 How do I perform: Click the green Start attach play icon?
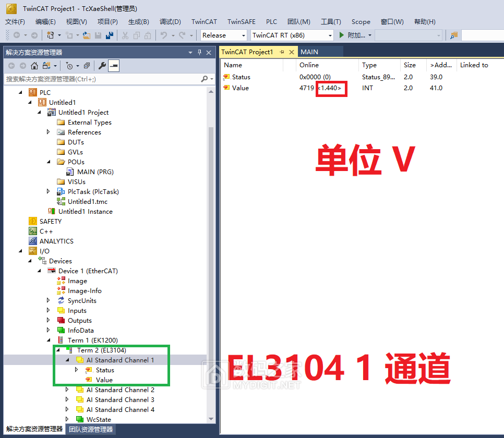click(x=342, y=35)
